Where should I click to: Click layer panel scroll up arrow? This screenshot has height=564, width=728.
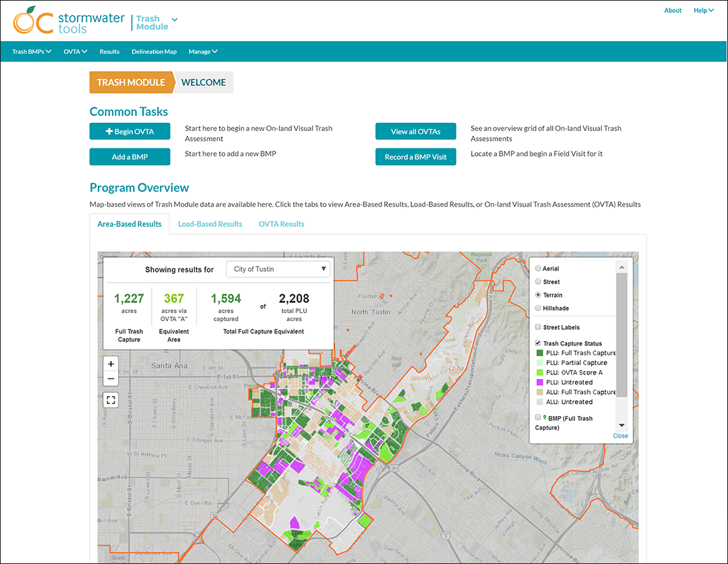tap(621, 267)
